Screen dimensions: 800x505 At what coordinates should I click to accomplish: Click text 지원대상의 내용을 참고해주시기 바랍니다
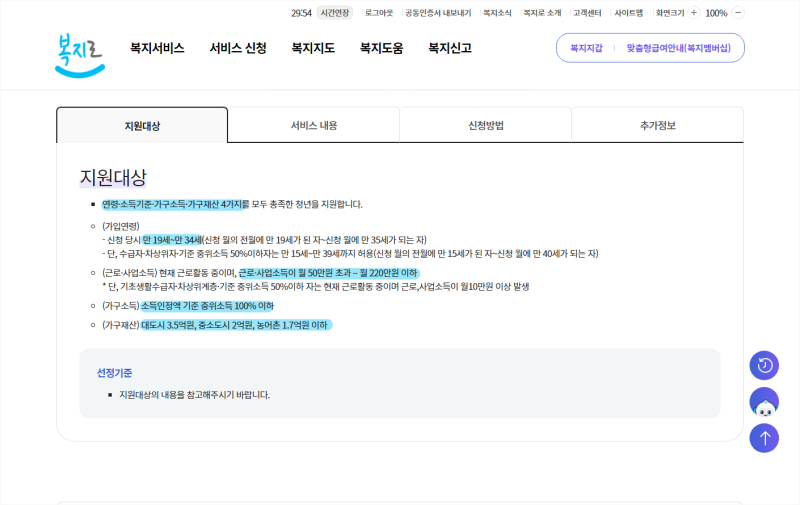click(x=194, y=395)
